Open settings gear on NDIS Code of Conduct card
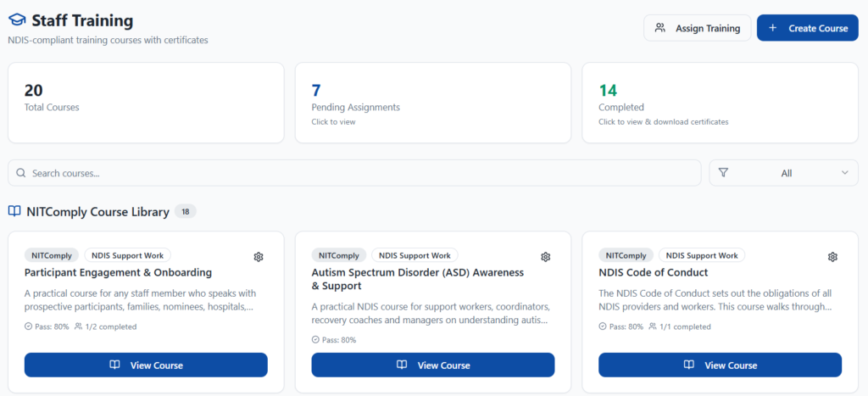868x396 pixels. click(832, 257)
